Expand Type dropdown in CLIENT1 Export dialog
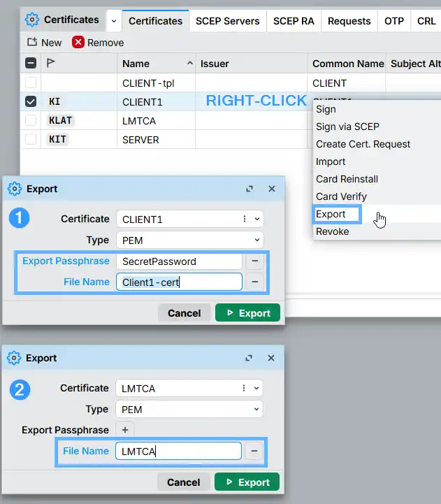This screenshot has height=504, width=441. (x=257, y=240)
